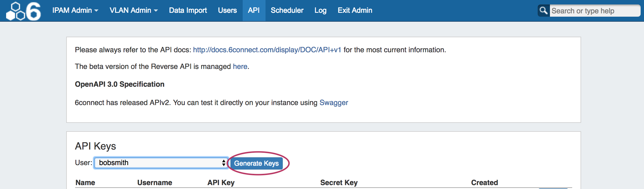Open the Users admin section
This screenshot has width=644, height=189.
[227, 11]
